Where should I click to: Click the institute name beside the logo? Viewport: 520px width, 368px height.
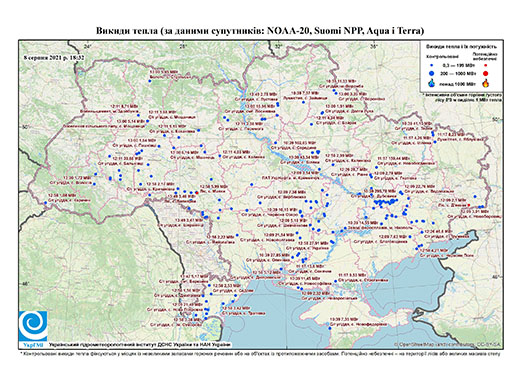click(x=140, y=344)
